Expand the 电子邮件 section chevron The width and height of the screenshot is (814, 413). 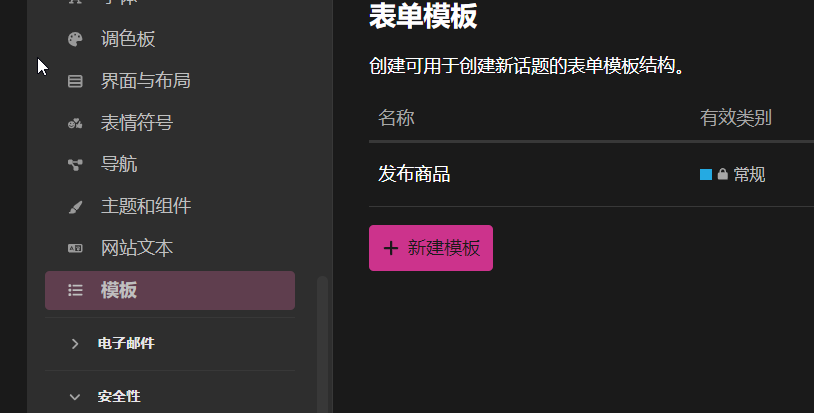click(75, 343)
